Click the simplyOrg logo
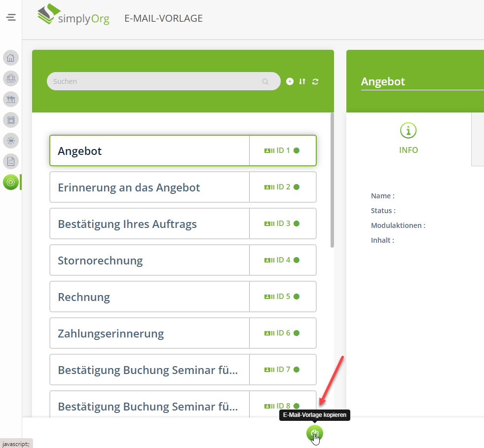484x448 pixels. pos(74,17)
